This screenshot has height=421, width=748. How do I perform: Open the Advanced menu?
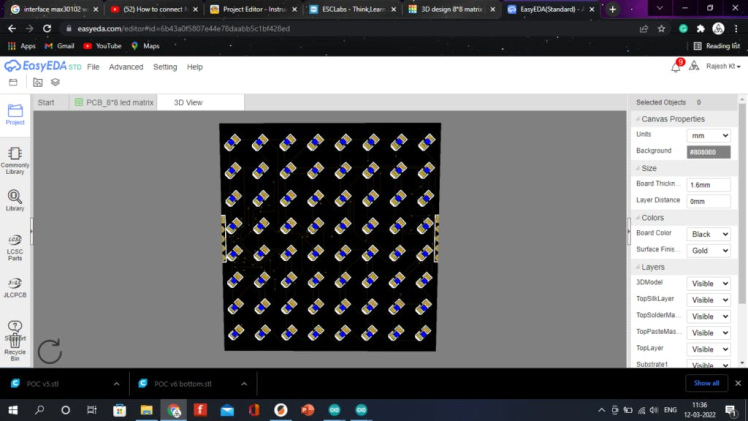click(126, 67)
